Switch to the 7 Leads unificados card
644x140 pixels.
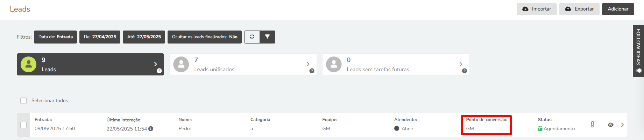pos(243,64)
